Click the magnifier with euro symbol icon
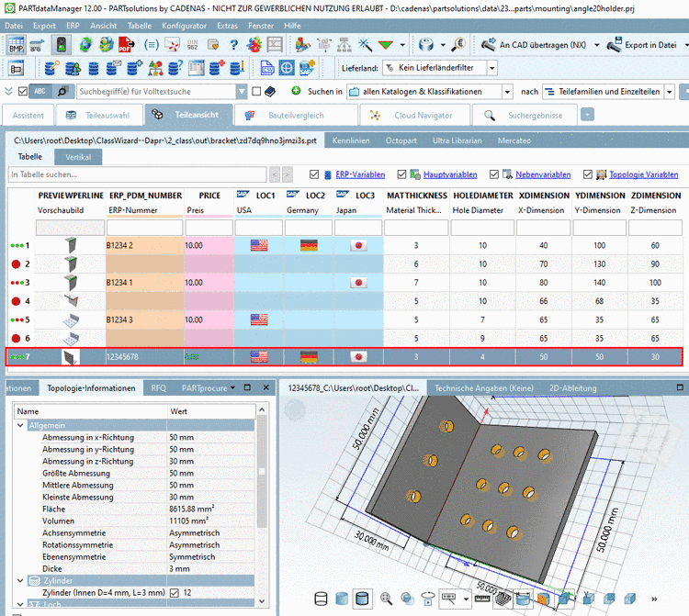 [458, 44]
